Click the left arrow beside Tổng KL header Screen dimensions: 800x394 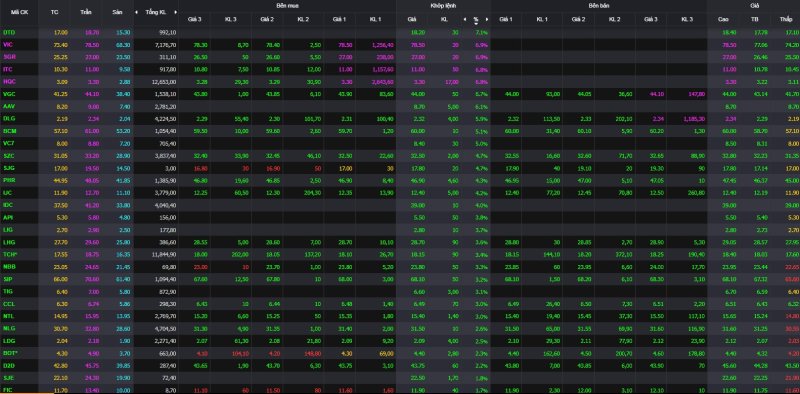136,12
